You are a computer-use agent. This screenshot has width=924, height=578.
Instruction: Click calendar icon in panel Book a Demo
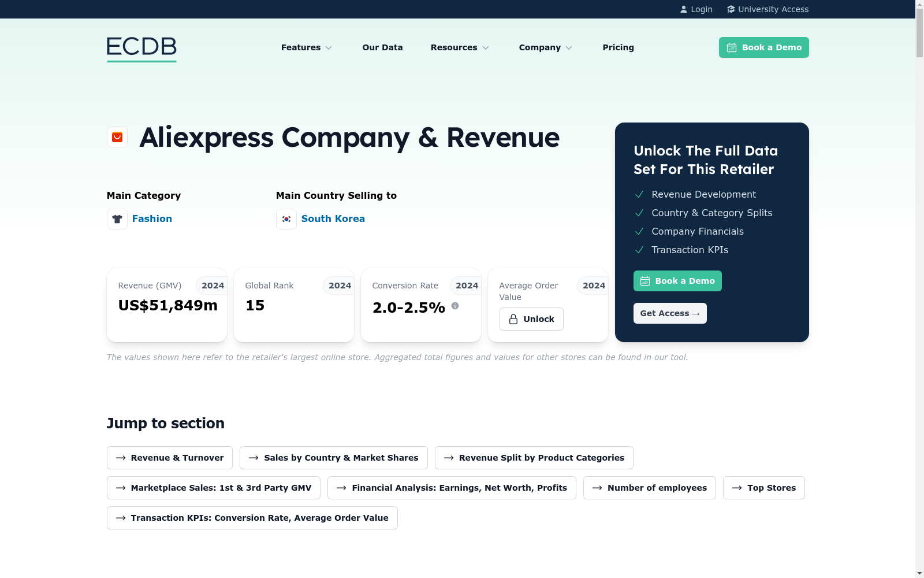[645, 281]
